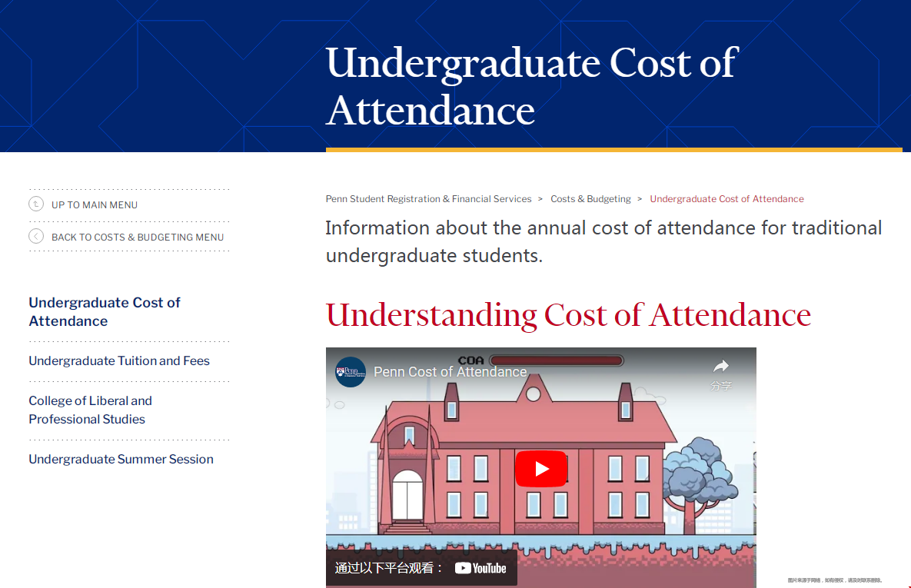Open Undergraduate Tuition and Fees sidebar item
This screenshot has height=588, width=911.
tap(119, 360)
